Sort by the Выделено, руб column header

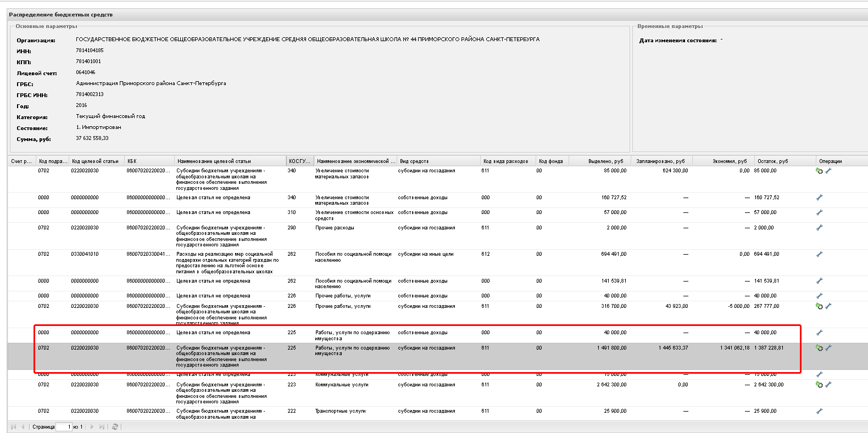pos(605,161)
